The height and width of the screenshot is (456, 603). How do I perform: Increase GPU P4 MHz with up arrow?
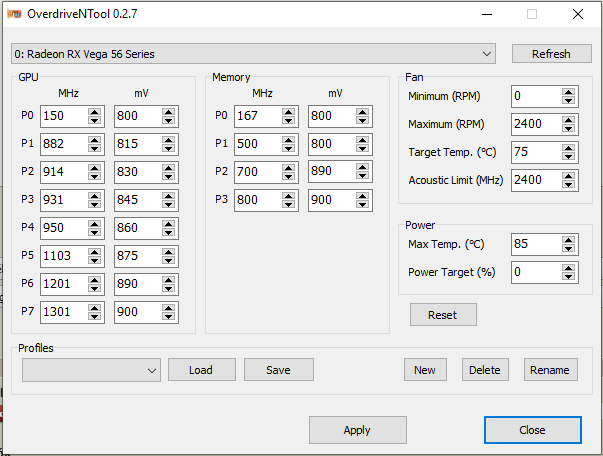point(94,224)
